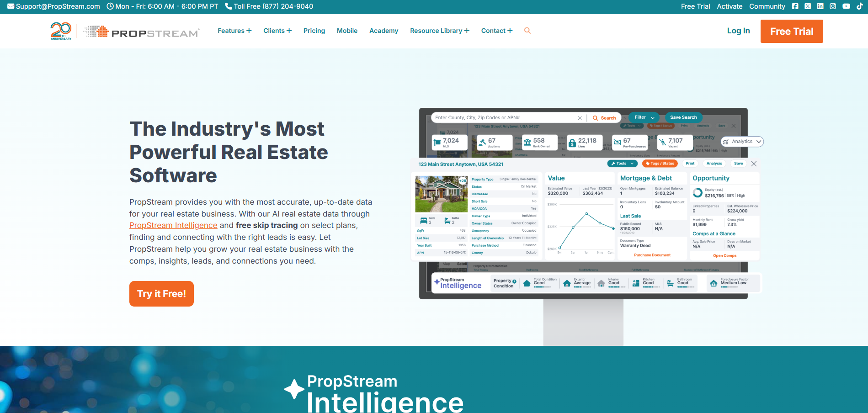Viewport: 868px width, 413px height.
Task: Open the Filter dropdown in mockup
Action: [x=644, y=117]
